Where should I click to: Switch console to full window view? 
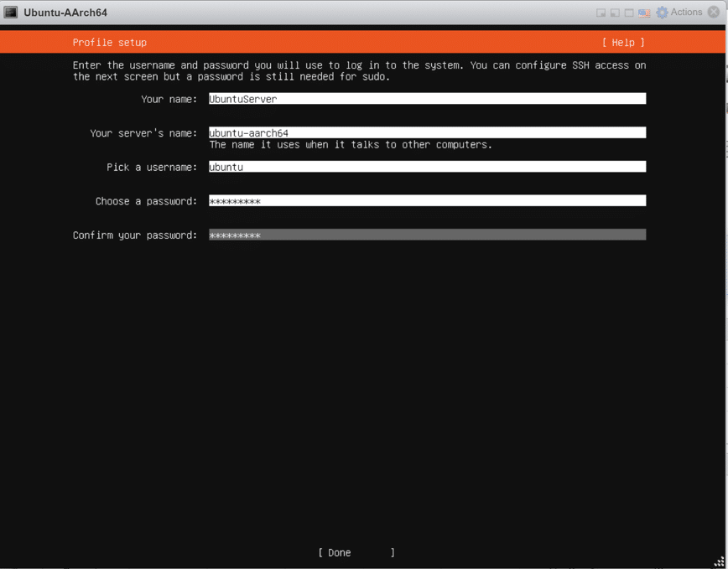pos(629,13)
